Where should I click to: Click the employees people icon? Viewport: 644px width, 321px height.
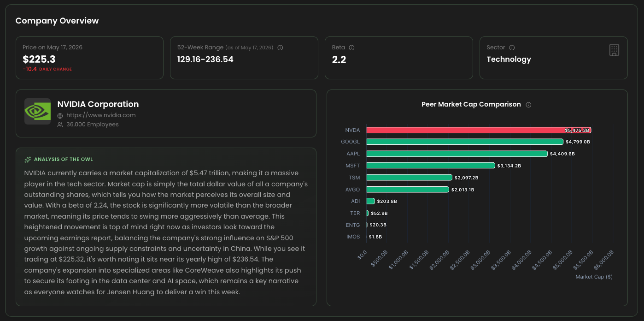[x=60, y=125]
